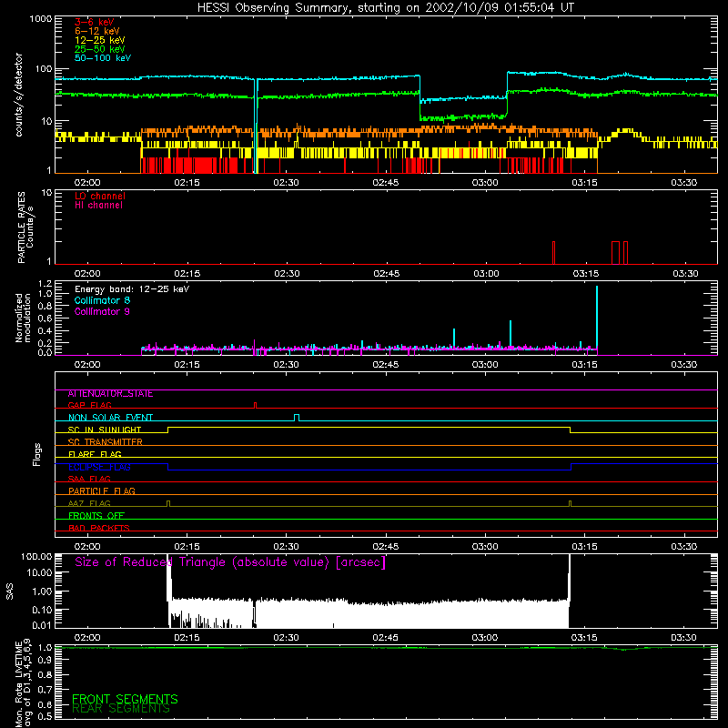
Task: Click the 1000 tick label on counts axis
Action: [41, 19]
